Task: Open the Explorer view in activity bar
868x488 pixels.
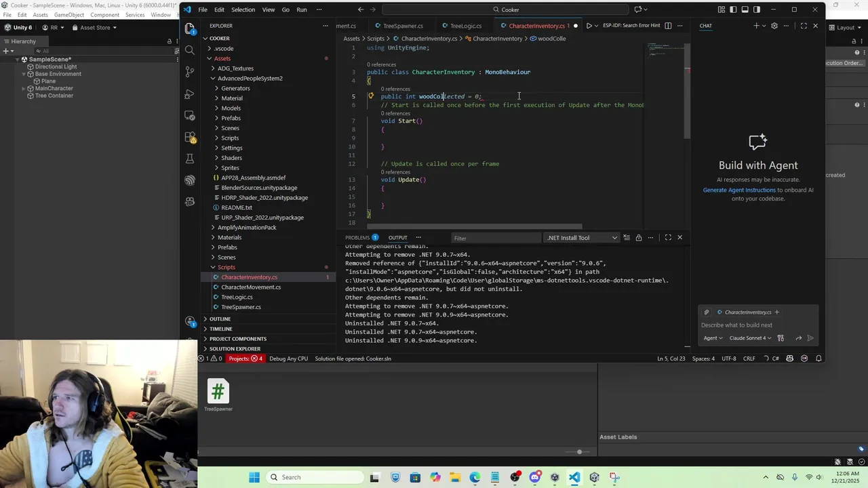Action: point(190,28)
